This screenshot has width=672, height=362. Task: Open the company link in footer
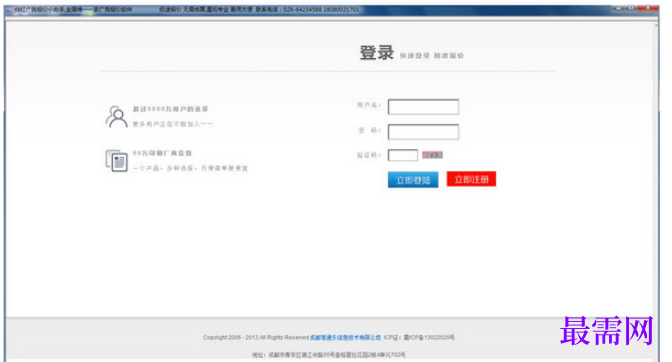click(345, 338)
